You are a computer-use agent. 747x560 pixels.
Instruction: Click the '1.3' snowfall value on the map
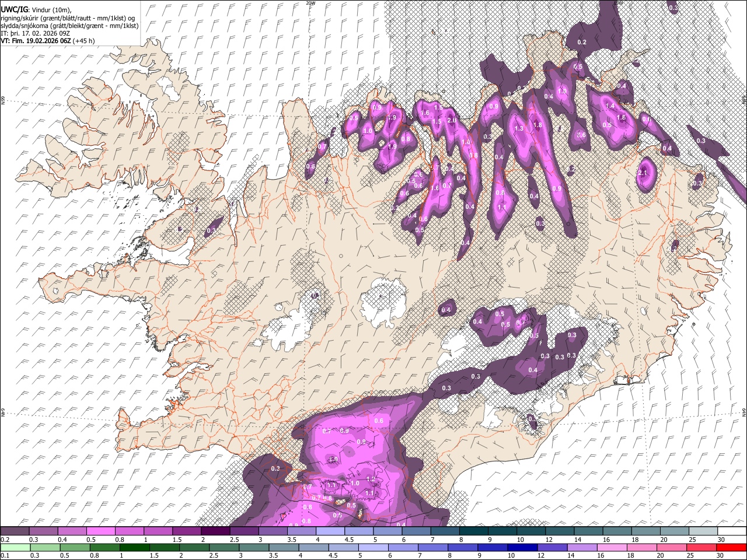[519, 128]
